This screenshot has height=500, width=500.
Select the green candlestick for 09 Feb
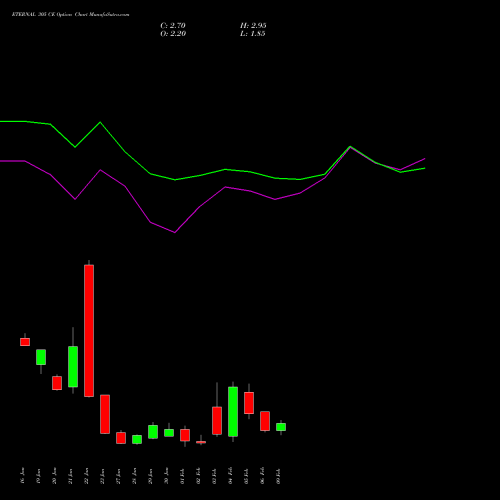[x=281, y=427]
